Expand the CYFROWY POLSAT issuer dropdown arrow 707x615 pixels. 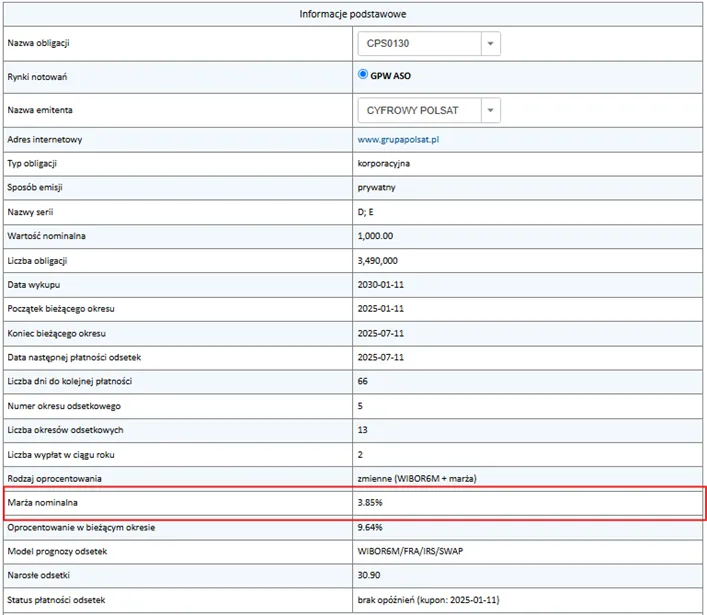(x=491, y=110)
